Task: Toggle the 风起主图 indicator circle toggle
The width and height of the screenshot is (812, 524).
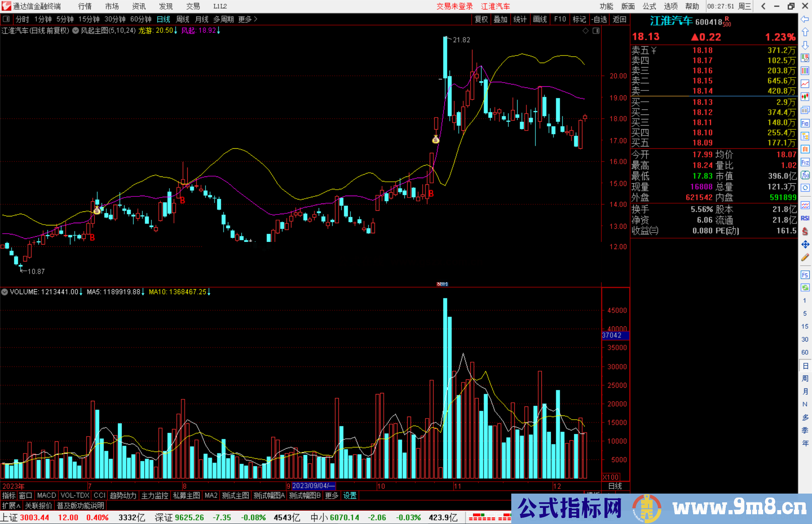Action: pyautogui.click(x=76, y=31)
